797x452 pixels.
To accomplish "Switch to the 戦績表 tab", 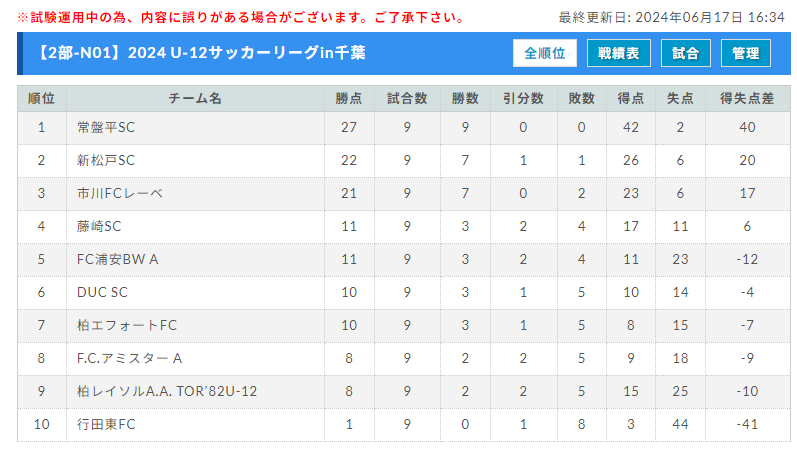I will (619, 53).
